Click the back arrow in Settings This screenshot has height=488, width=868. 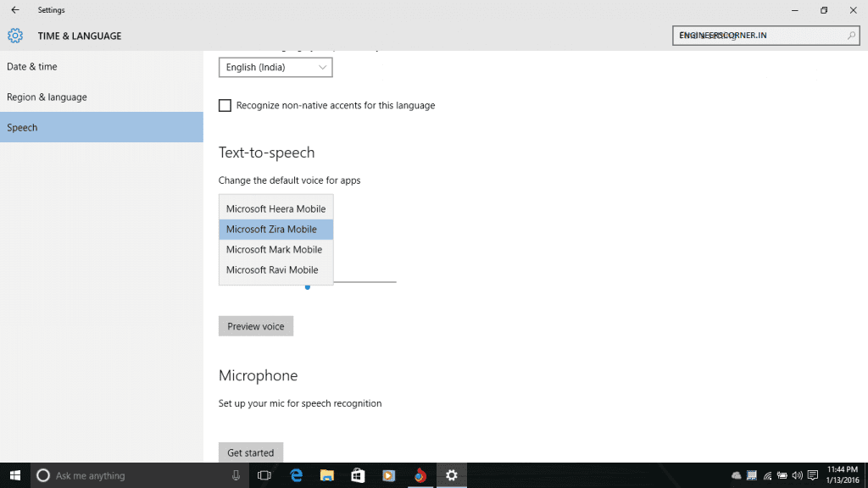tap(14, 10)
